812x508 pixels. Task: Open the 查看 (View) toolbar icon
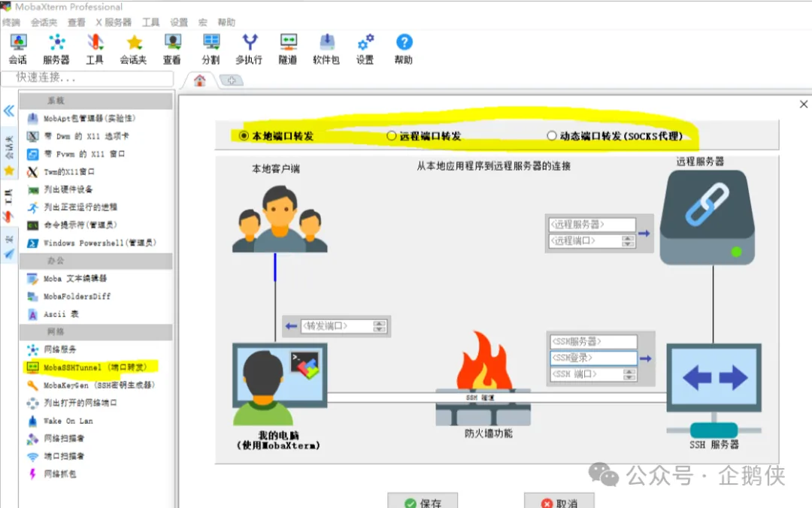pos(172,49)
